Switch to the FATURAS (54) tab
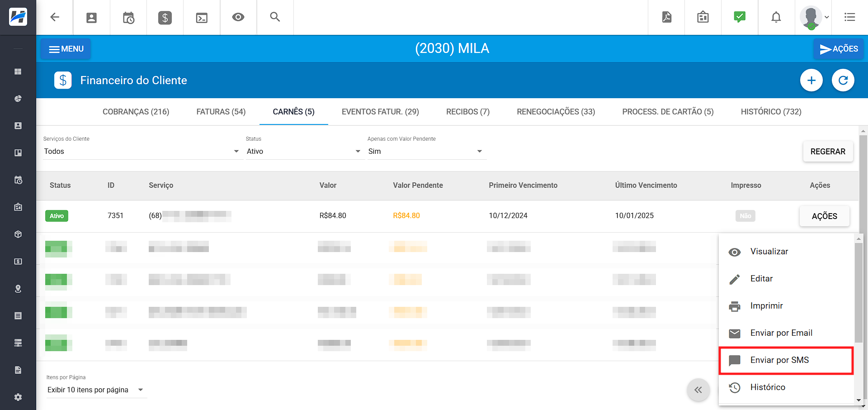 coord(221,112)
